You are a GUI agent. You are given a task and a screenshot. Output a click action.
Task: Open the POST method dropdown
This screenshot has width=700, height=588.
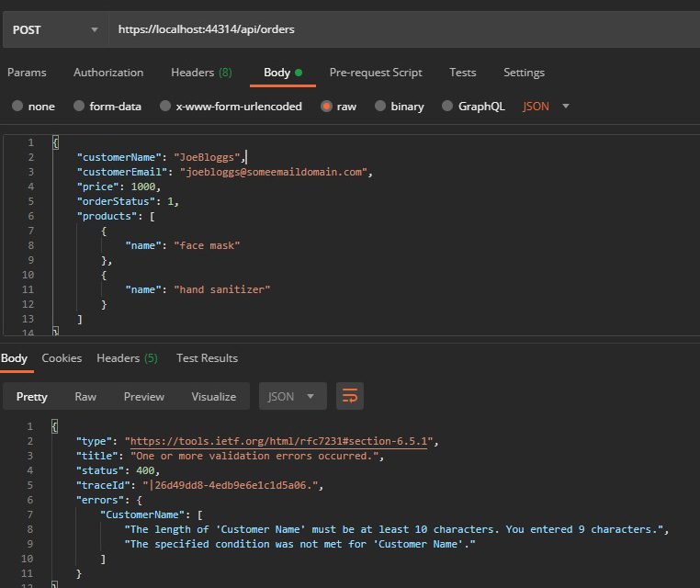(53, 29)
